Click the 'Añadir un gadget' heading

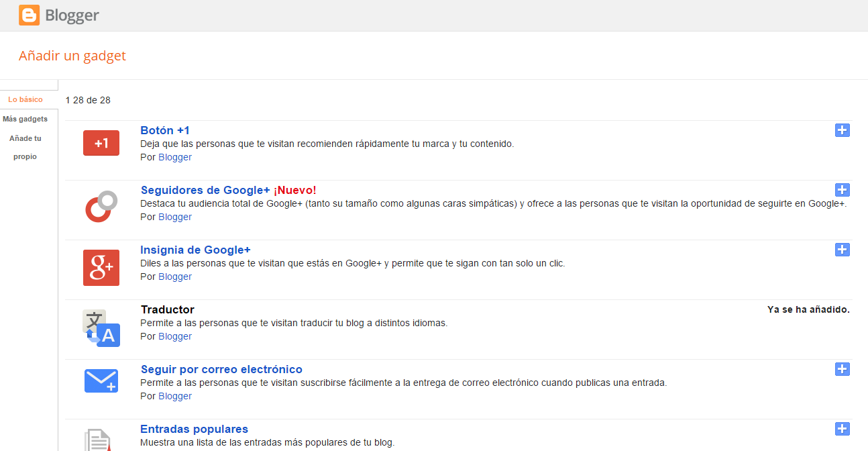point(72,56)
